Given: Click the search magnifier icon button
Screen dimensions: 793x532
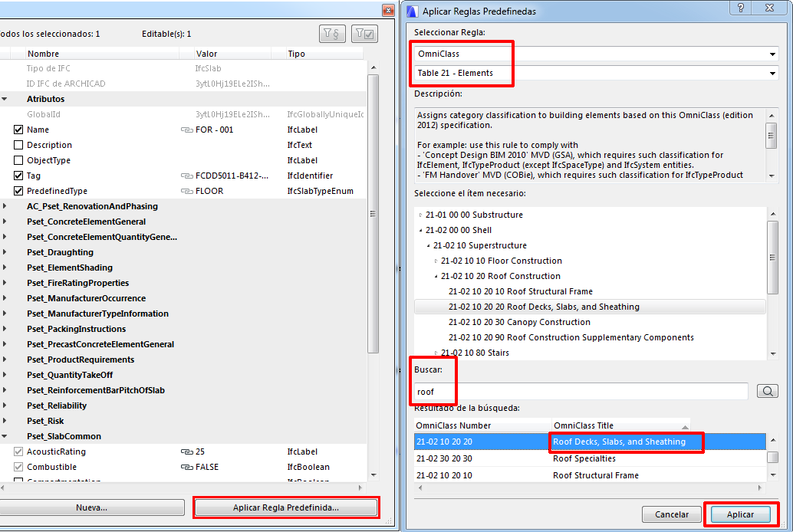Looking at the screenshot, I should pos(767,391).
